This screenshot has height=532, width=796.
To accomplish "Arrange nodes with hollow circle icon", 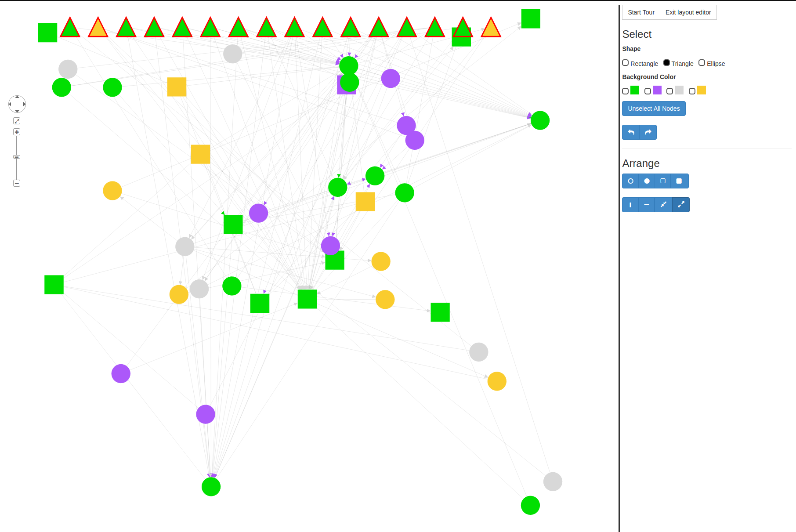I will pos(630,181).
